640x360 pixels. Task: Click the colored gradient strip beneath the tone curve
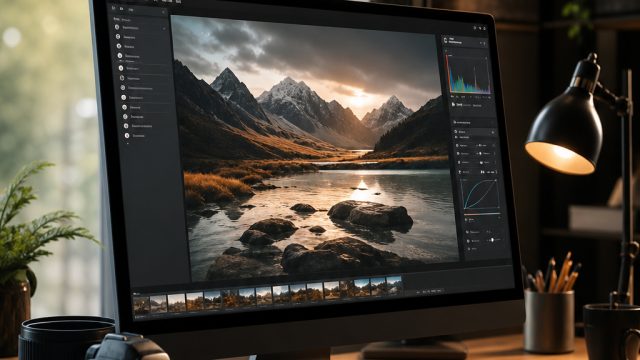pyautogui.click(x=482, y=214)
